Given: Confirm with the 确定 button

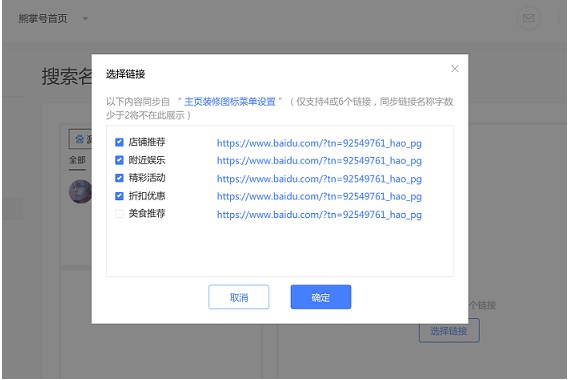Looking at the screenshot, I should tap(321, 297).
